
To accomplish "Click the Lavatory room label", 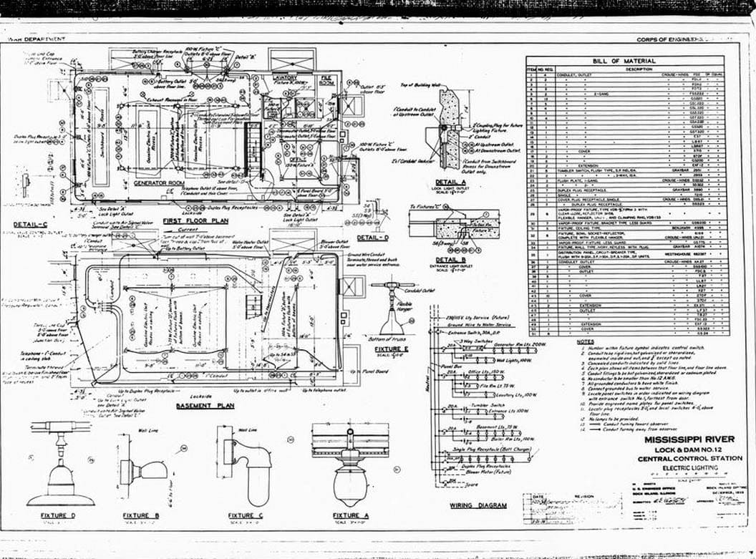I will pyautogui.click(x=289, y=77).
